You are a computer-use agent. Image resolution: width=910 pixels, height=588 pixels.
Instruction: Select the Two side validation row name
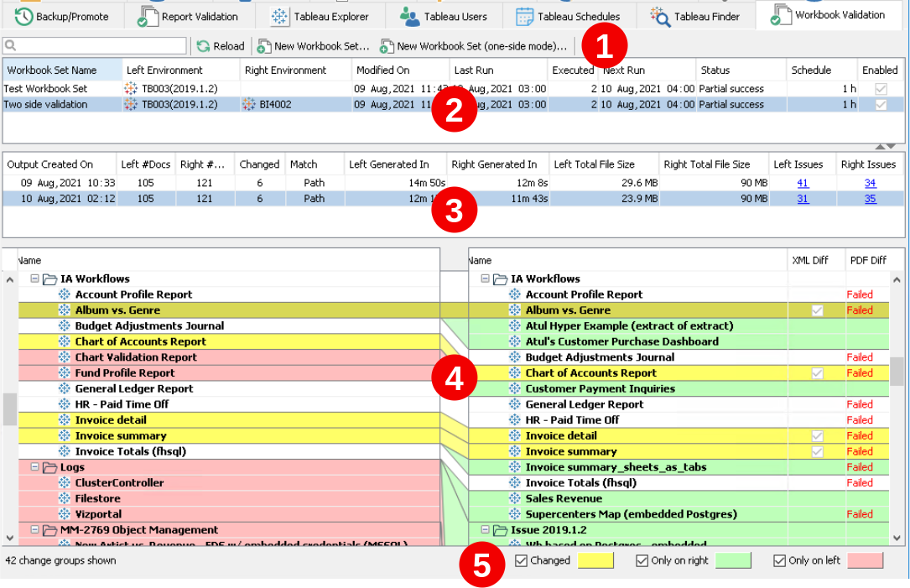pos(45,105)
